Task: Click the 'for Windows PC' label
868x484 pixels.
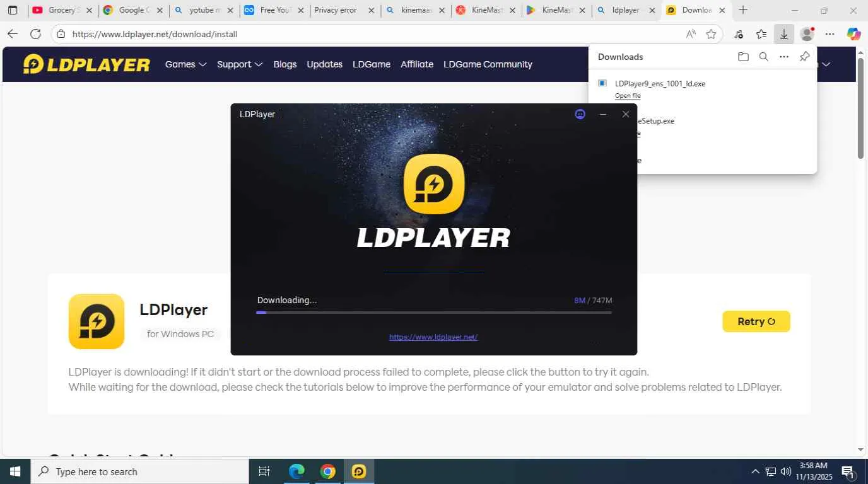Action: 180,334
